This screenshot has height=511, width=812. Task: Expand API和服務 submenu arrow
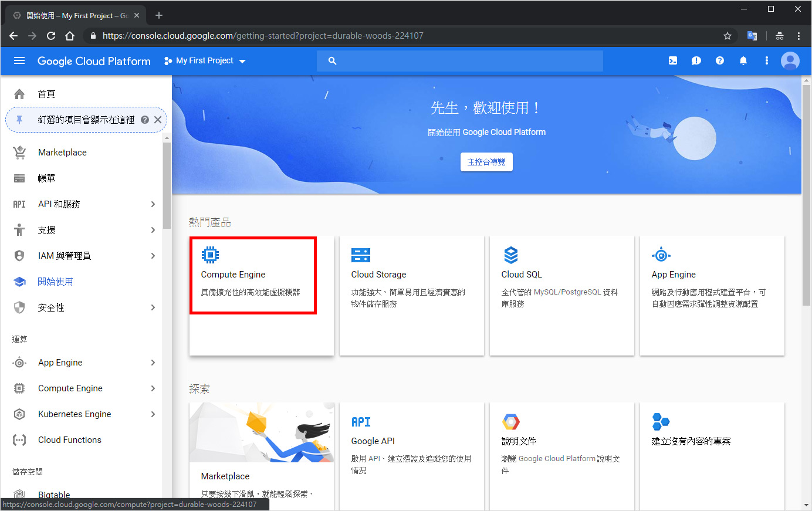[153, 204]
